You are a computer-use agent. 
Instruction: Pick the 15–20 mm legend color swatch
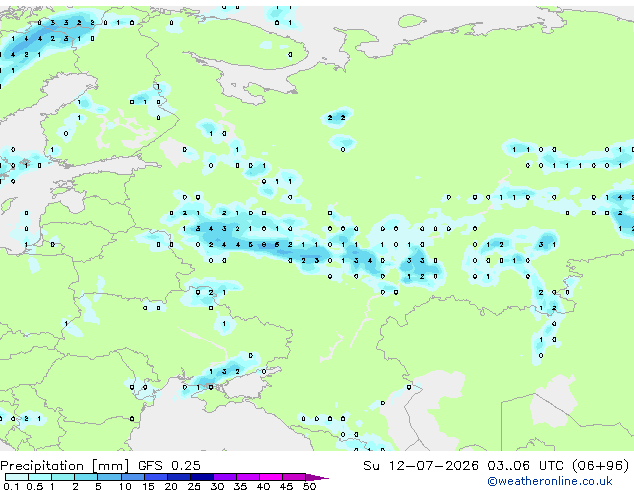tap(156, 477)
